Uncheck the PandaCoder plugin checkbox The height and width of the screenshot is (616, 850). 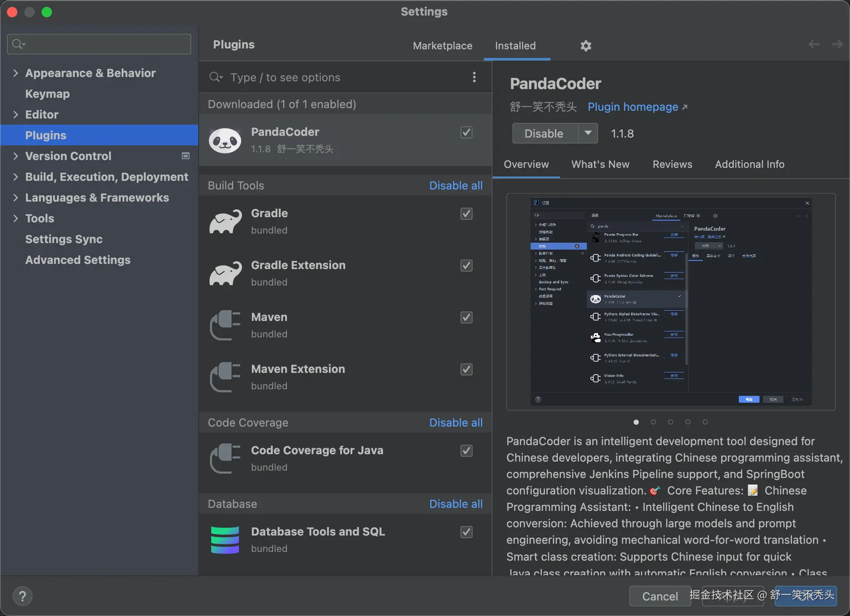466,132
